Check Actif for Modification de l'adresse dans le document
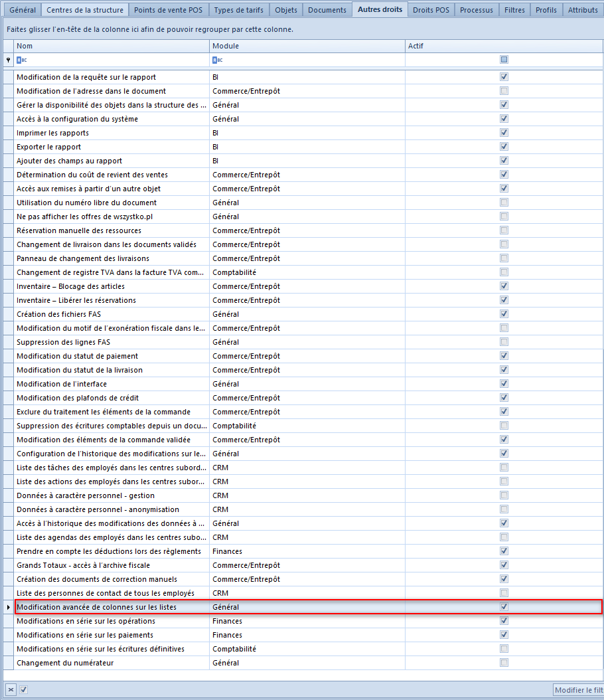 [x=504, y=90]
